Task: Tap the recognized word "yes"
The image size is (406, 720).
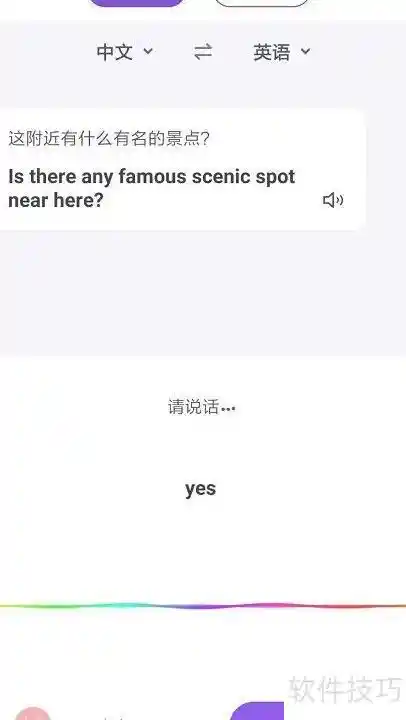Action: (x=200, y=489)
